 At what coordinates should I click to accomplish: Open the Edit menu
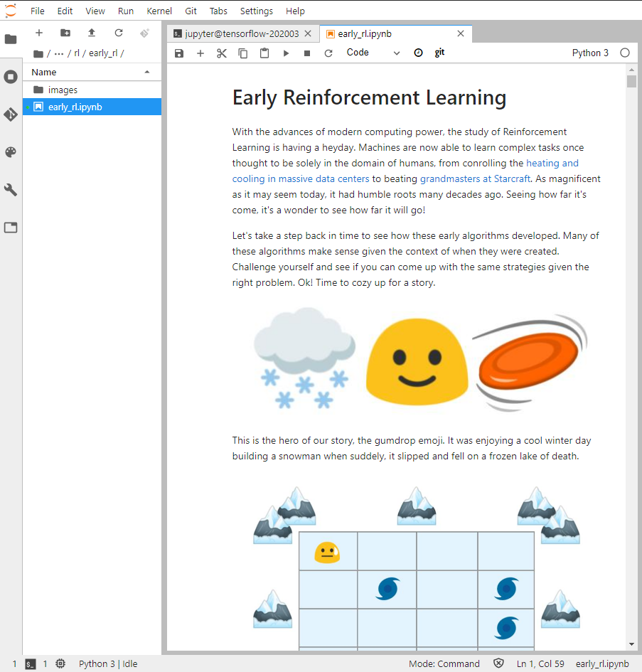coord(65,11)
